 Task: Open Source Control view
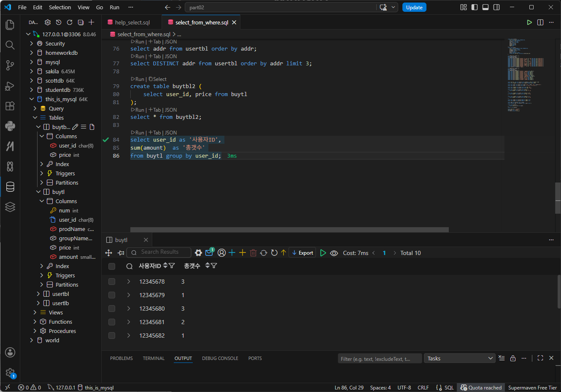pyautogui.click(x=10, y=65)
